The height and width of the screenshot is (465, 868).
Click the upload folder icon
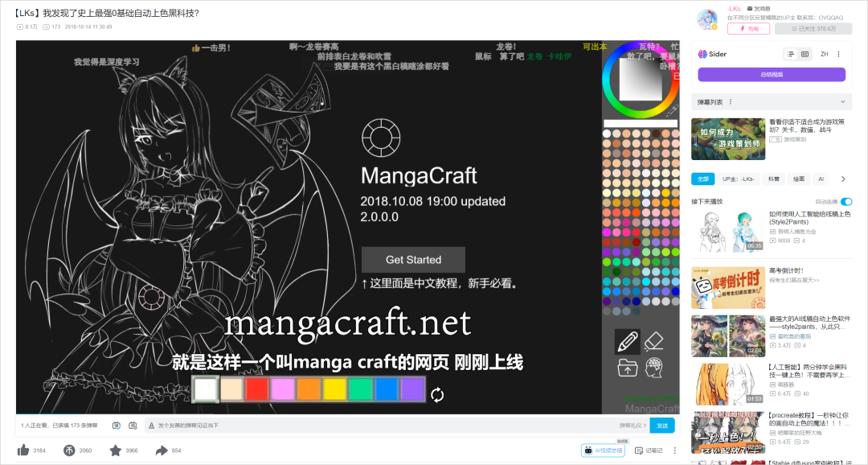(x=627, y=368)
